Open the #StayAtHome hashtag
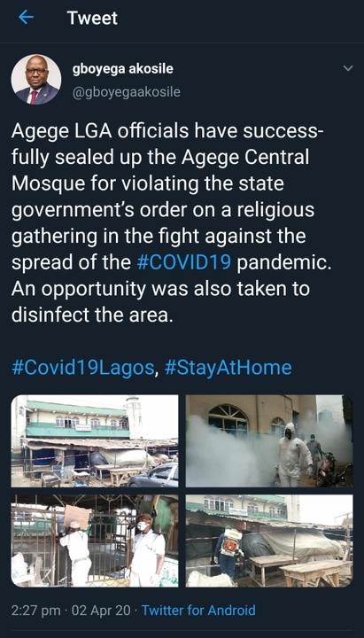Viewport: 364px width, 638px height. tap(228, 368)
